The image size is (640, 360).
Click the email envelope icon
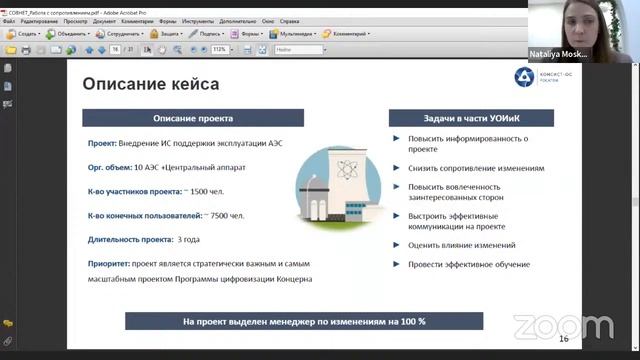point(56,50)
